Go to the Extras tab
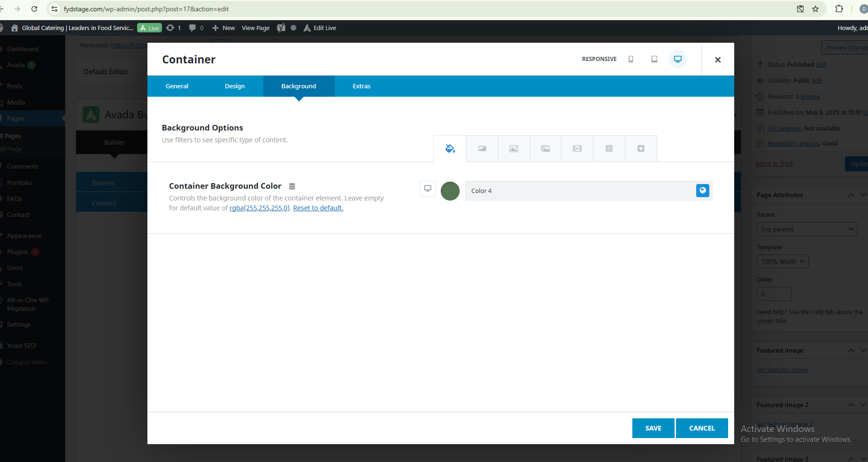The height and width of the screenshot is (462, 868). coord(361,86)
